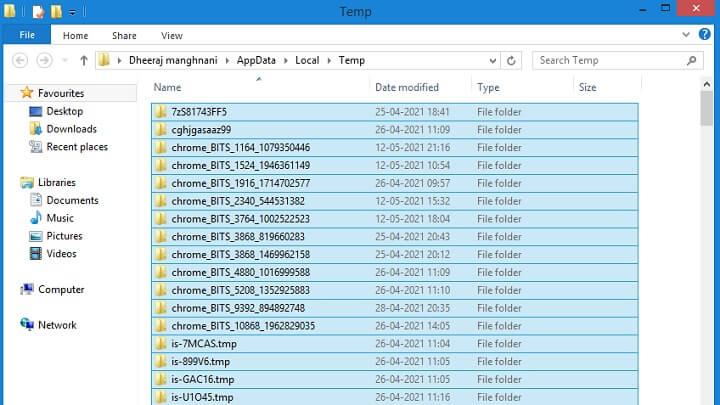Select Network in the navigation pane
The image size is (720, 405).
pyautogui.click(x=57, y=325)
